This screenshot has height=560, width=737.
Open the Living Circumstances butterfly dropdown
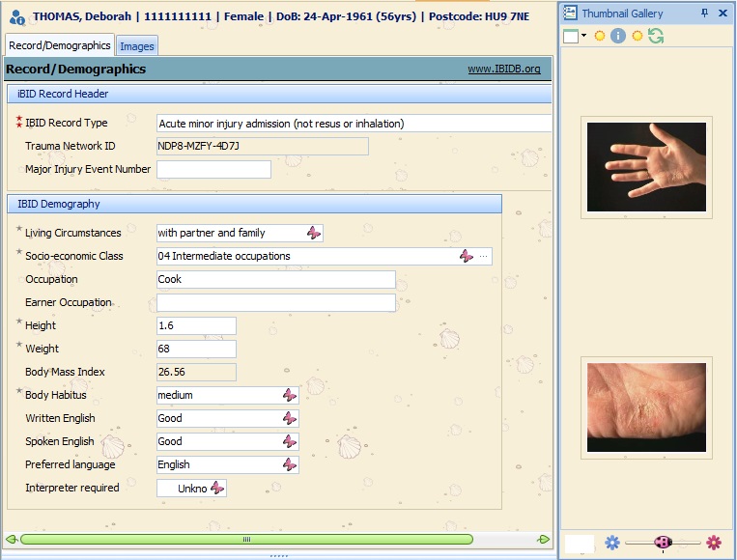click(x=314, y=233)
